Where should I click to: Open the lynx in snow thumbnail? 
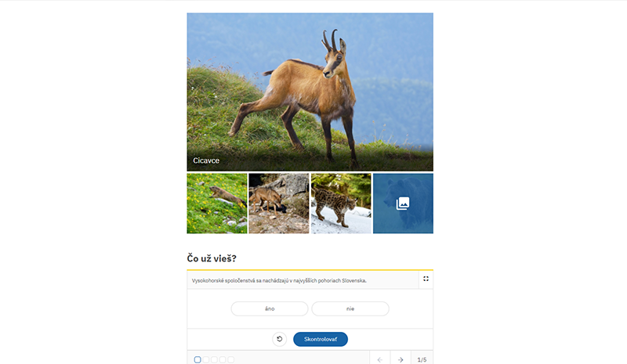[341, 204]
